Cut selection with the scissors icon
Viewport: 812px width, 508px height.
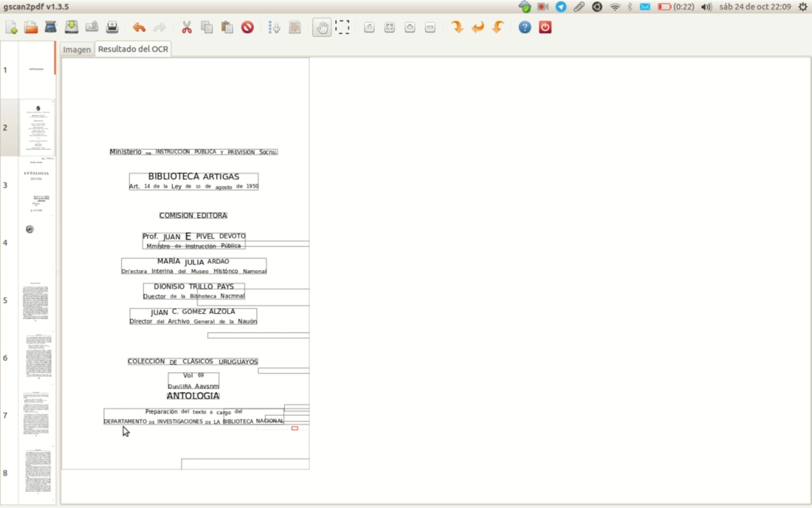186,27
